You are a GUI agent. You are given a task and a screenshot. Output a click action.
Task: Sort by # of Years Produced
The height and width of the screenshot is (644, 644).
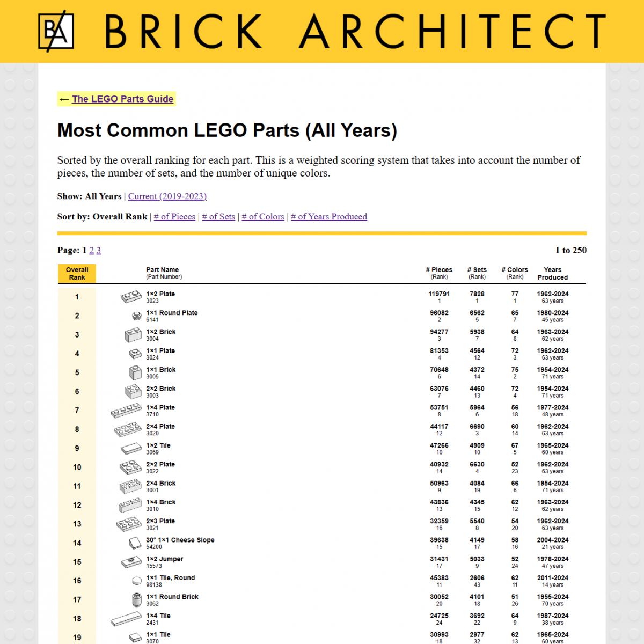[329, 216]
